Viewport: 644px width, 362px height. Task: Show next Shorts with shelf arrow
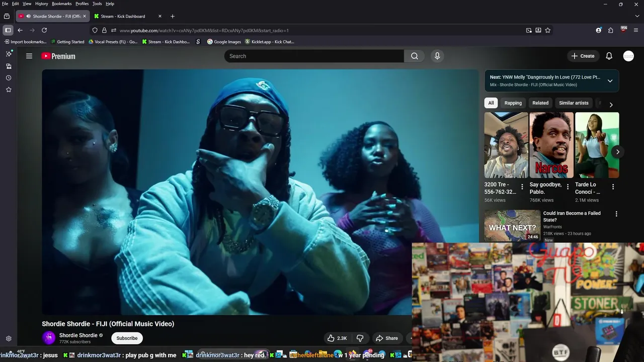[x=617, y=152]
